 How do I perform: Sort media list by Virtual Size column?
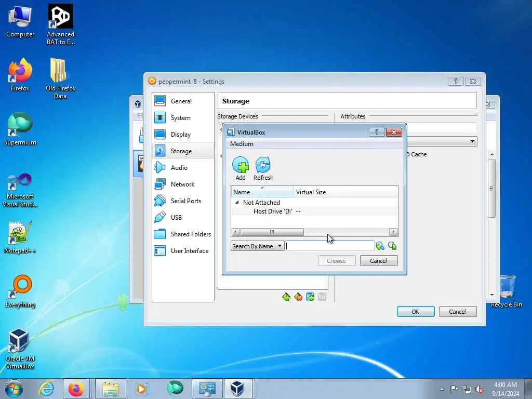pos(345,192)
